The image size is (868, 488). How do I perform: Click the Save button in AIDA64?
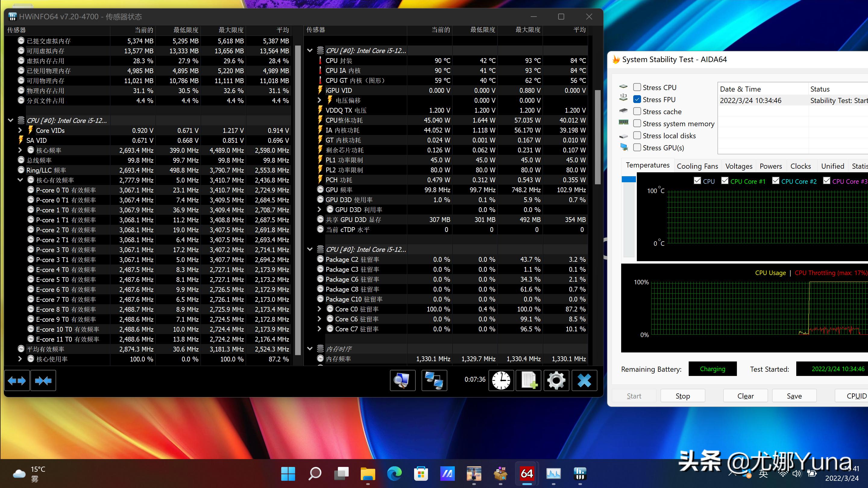[x=794, y=396]
